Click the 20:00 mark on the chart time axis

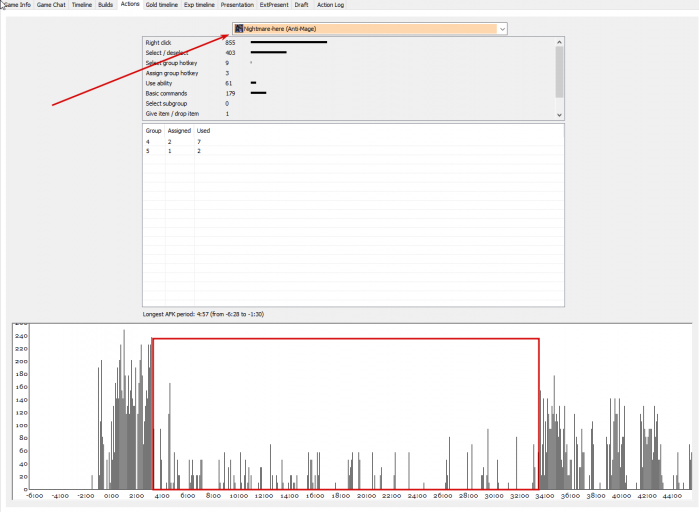[366, 496]
